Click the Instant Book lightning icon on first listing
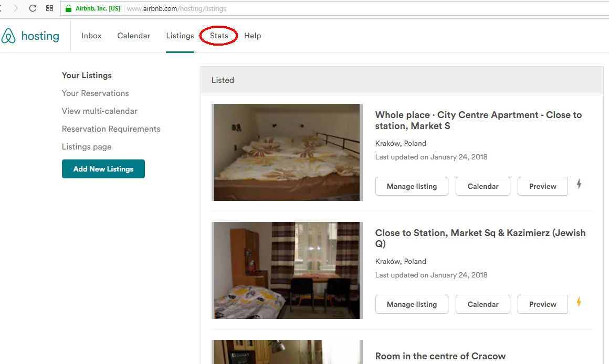This screenshot has width=609, height=364. (x=579, y=184)
